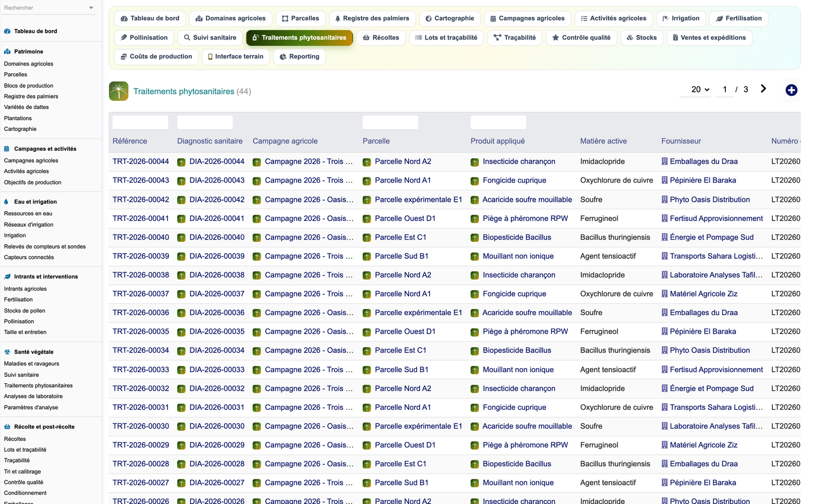The image size is (815, 504).
Task: Switch to Cartographie tab
Action: tap(450, 19)
